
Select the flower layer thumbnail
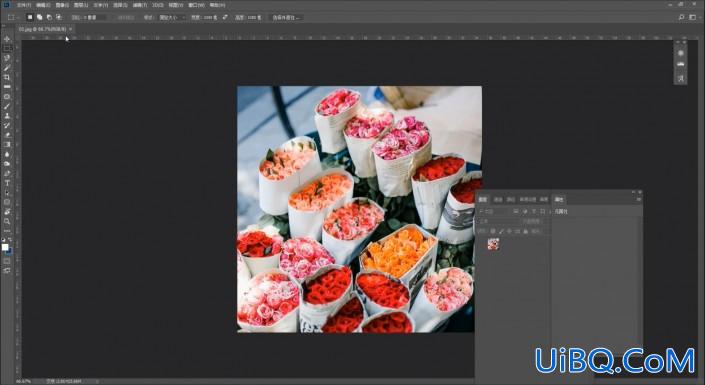click(x=493, y=244)
